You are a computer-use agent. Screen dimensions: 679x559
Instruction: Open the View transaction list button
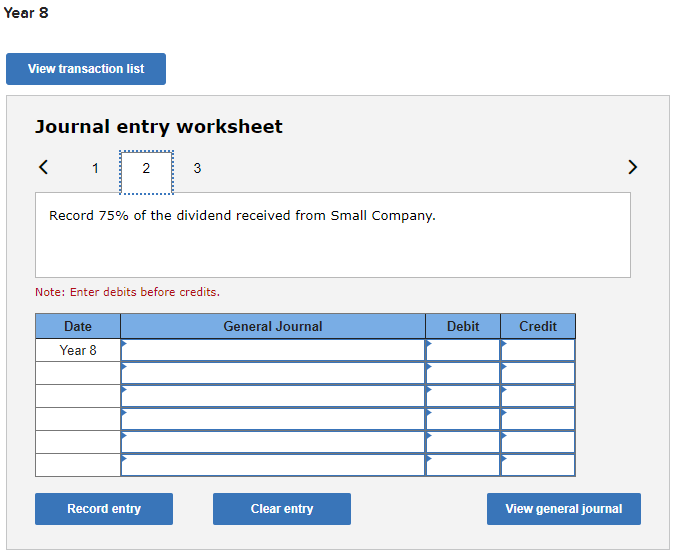tap(86, 69)
